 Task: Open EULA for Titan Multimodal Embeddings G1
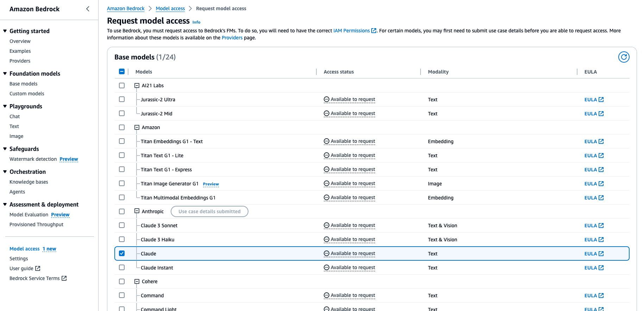pos(594,198)
